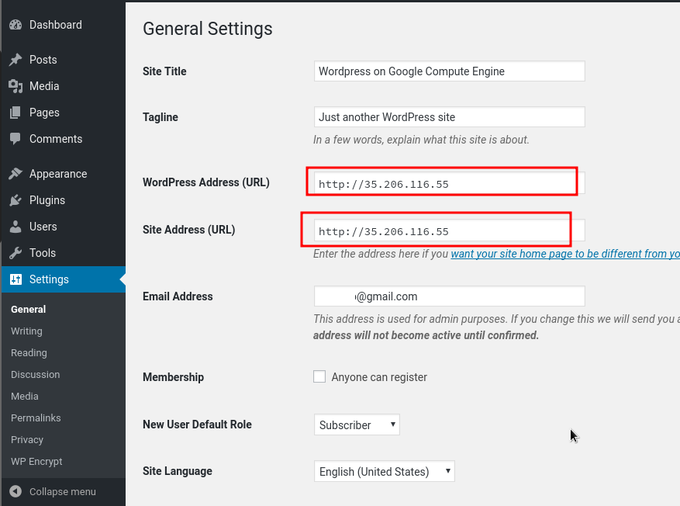Click the Email Address field
The height and width of the screenshot is (506, 680).
tap(449, 297)
